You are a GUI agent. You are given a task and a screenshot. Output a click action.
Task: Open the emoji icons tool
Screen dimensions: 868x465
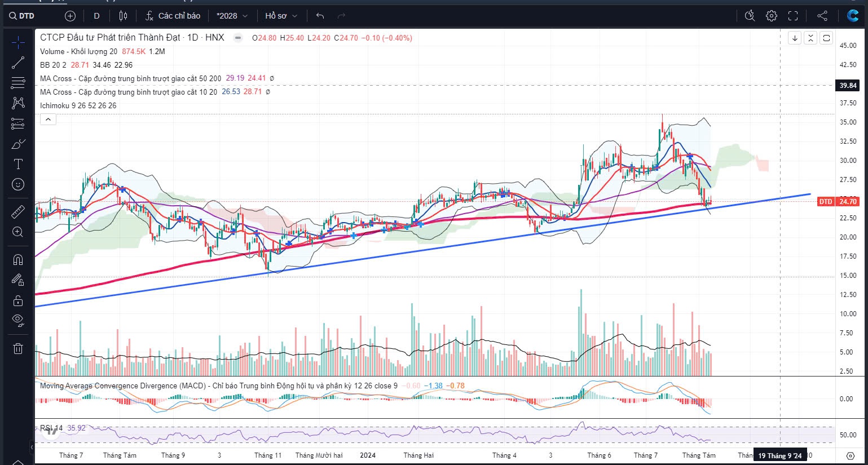[x=18, y=184]
